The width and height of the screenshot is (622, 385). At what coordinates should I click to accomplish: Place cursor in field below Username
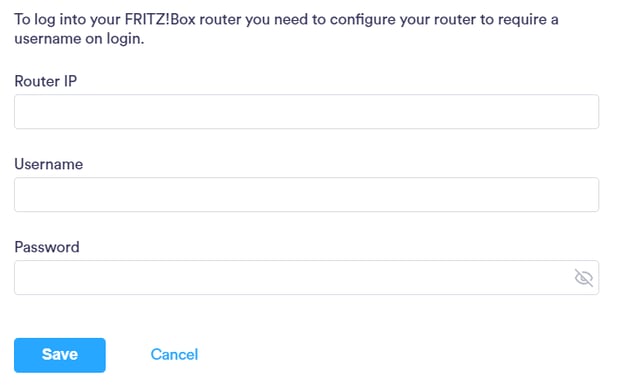point(306,194)
